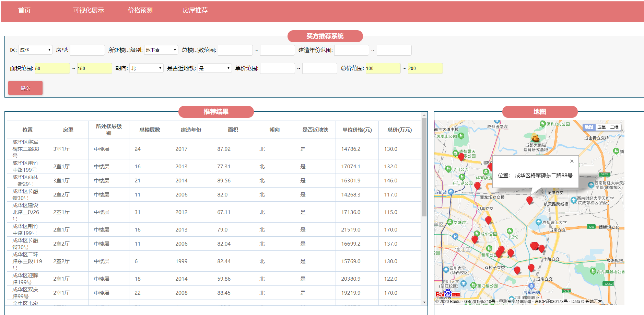The height and width of the screenshot is (315, 644).
Task: Click the giant panda base icon on map
Action: pyautogui.click(x=535, y=138)
